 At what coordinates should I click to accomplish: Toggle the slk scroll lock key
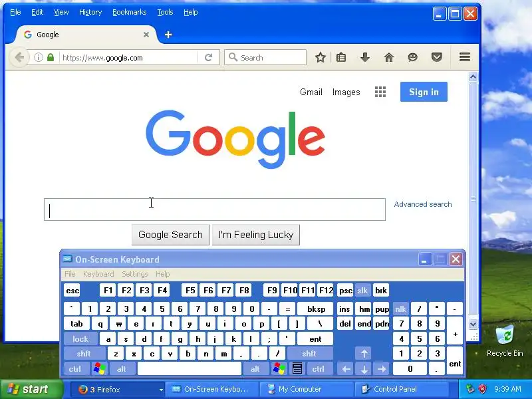362,291
